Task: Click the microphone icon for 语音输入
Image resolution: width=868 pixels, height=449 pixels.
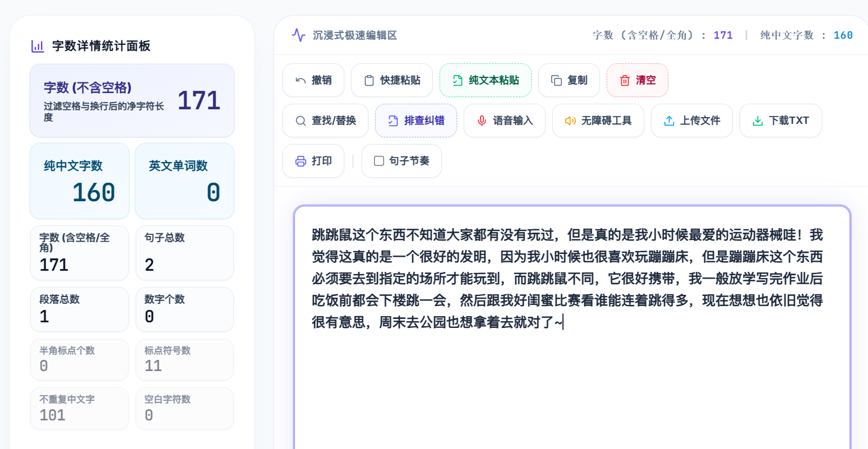Action: (x=482, y=121)
